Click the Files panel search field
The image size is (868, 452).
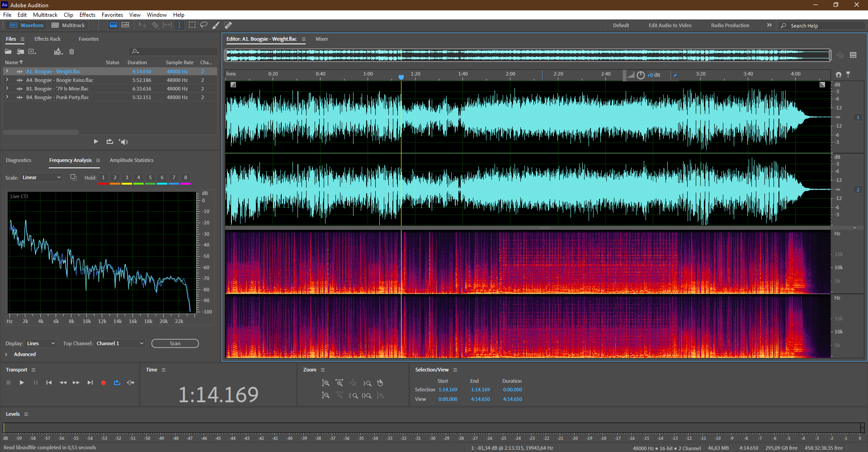coord(173,52)
